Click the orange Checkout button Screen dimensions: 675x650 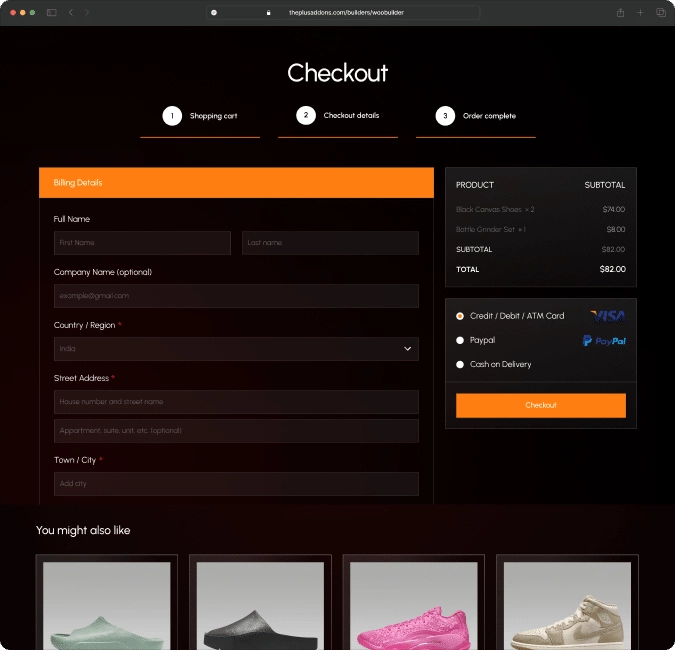[x=540, y=405]
